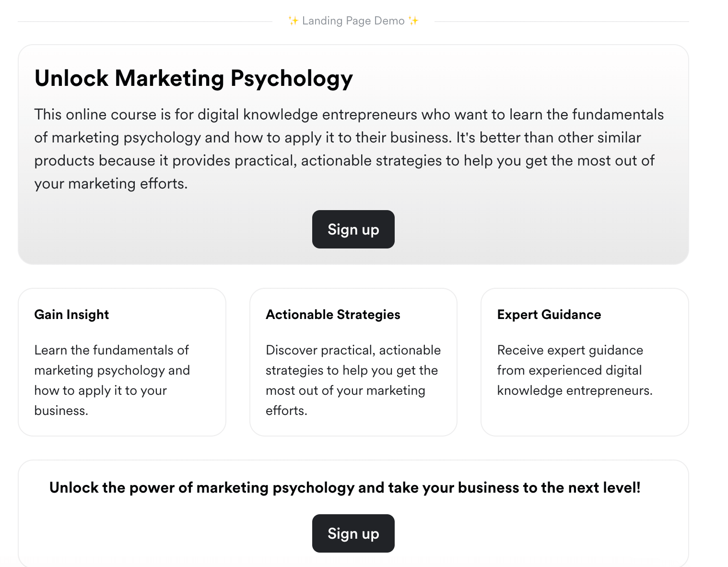
Task: Click the bottom call-to-action headline
Action: click(345, 488)
